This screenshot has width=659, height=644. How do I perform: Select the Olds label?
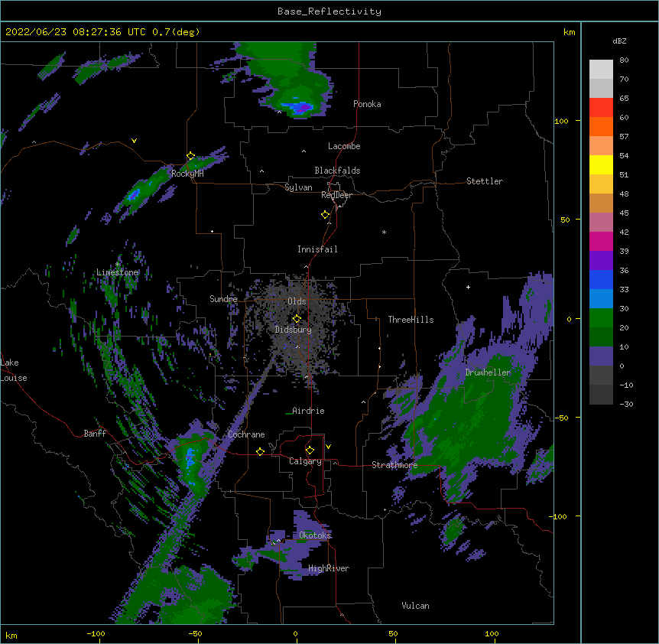297,301
